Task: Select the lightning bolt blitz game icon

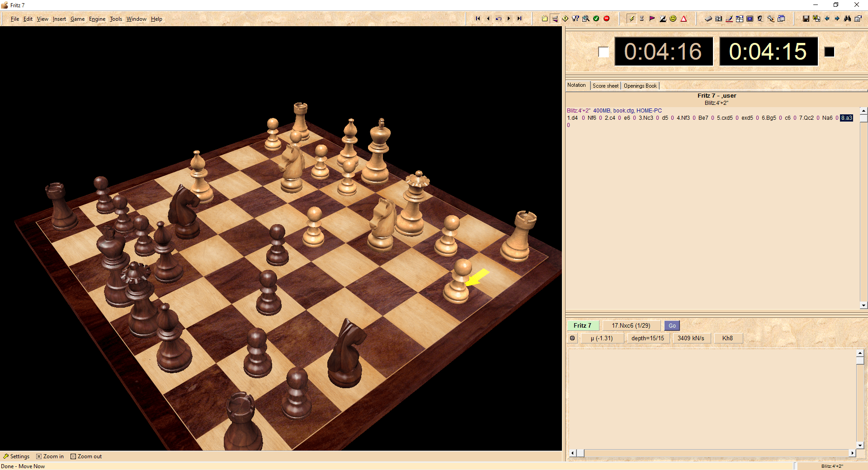Action: point(632,19)
